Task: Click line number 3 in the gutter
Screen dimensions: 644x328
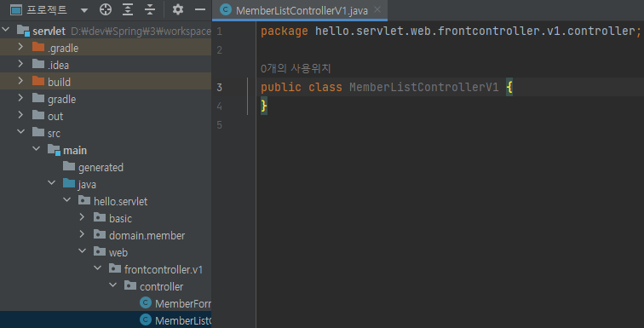Action: tap(220, 88)
